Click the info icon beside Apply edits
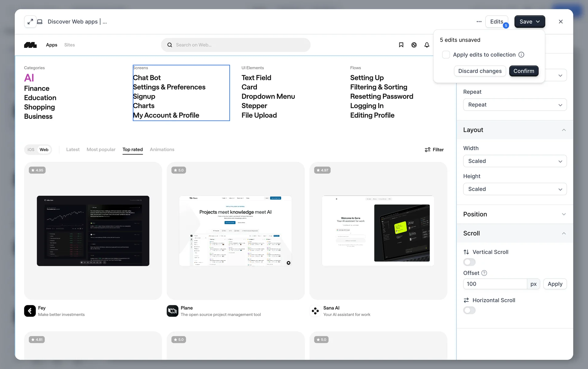The image size is (588, 369). pos(521,55)
